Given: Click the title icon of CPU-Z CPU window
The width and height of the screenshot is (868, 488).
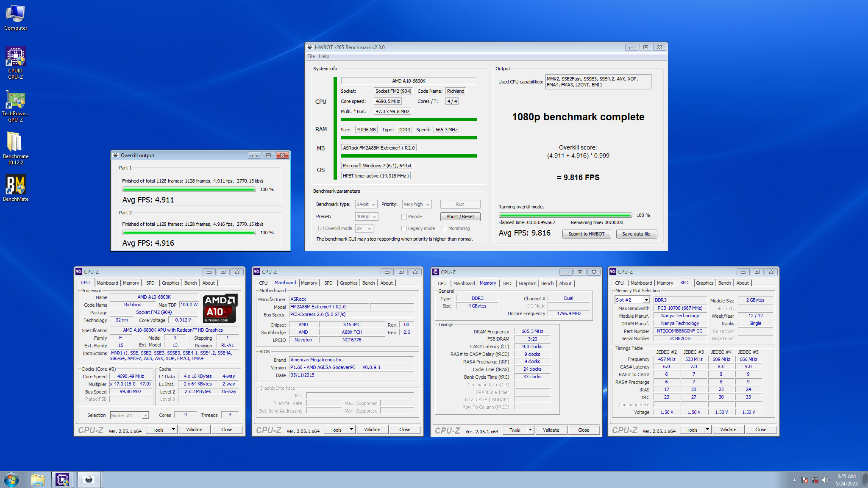Looking at the screenshot, I should (78, 272).
